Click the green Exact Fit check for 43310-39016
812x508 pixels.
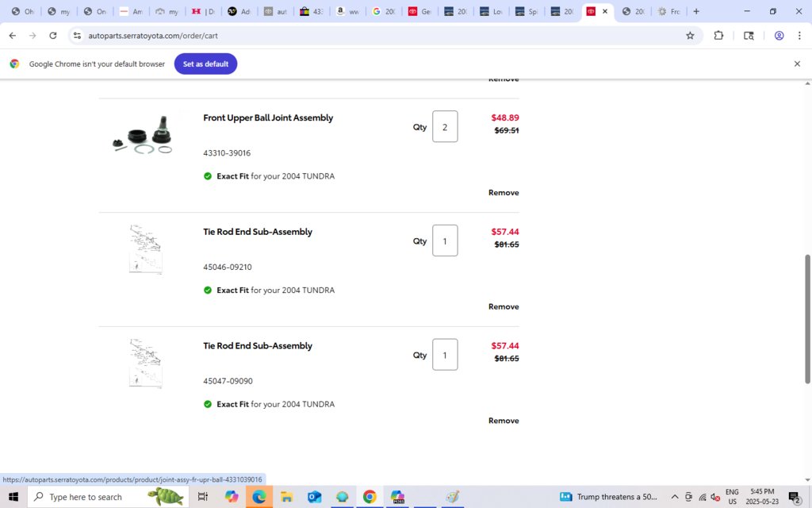click(x=208, y=176)
